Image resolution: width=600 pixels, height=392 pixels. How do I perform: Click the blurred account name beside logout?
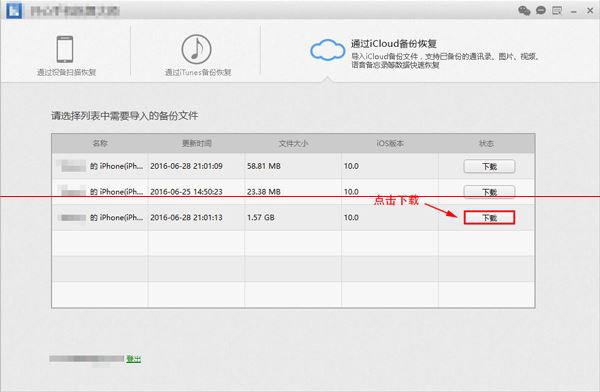coord(87,359)
